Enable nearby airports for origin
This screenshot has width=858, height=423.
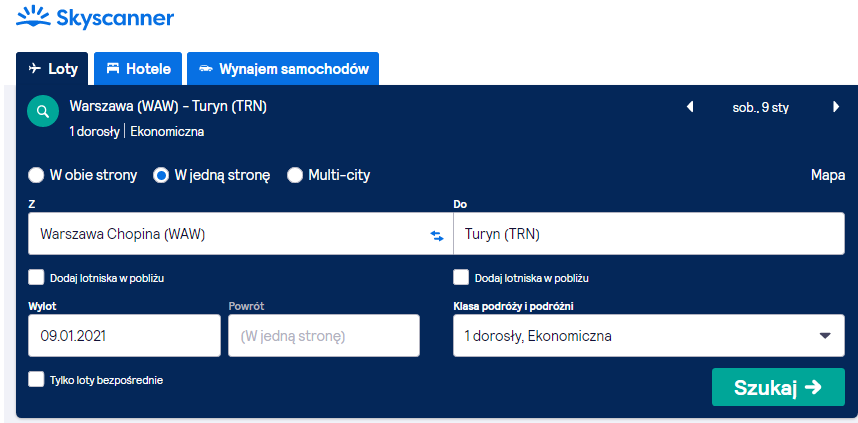(36, 277)
